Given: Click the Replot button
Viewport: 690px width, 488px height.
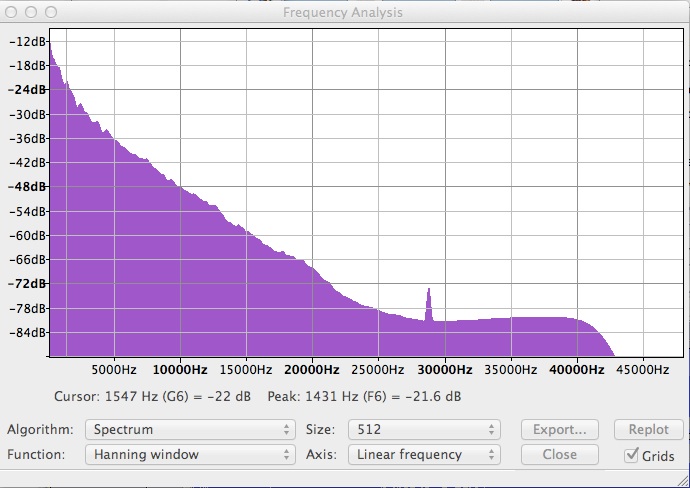Looking at the screenshot, I should 649,429.
